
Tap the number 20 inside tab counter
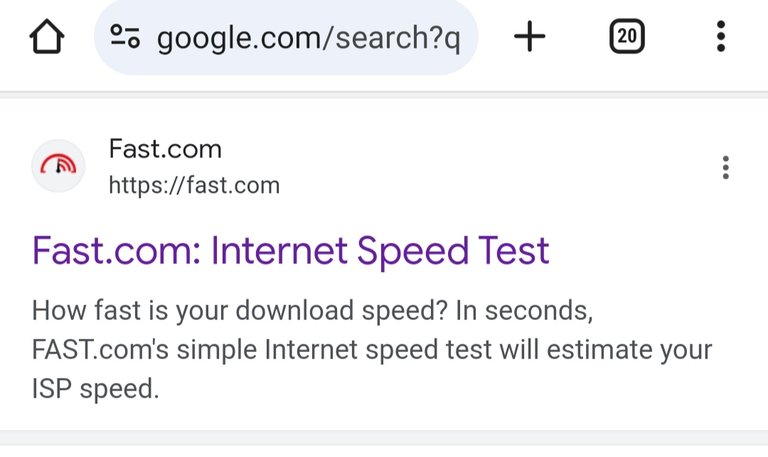[627, 36]
